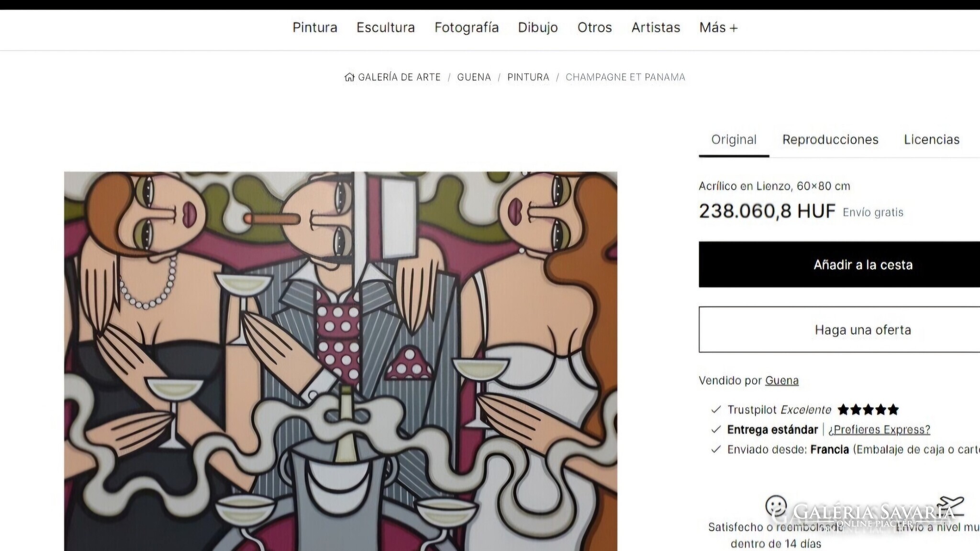Viewport: 980px width, 551px height.
Task: Open the Artistas page
Action: (x=656, y=28)
